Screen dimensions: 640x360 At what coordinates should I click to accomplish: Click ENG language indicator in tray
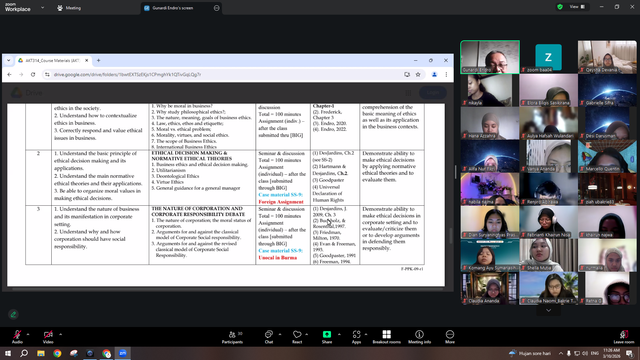click(595, 353)
